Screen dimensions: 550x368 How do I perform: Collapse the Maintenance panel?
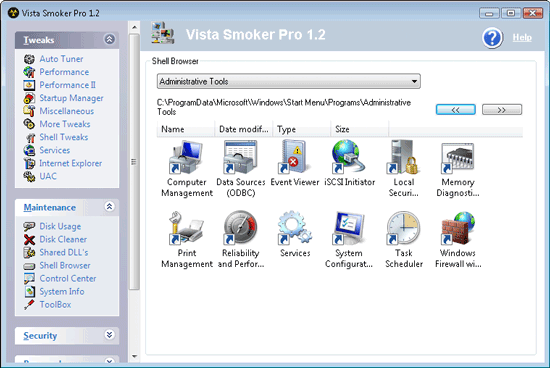[109, 207]
